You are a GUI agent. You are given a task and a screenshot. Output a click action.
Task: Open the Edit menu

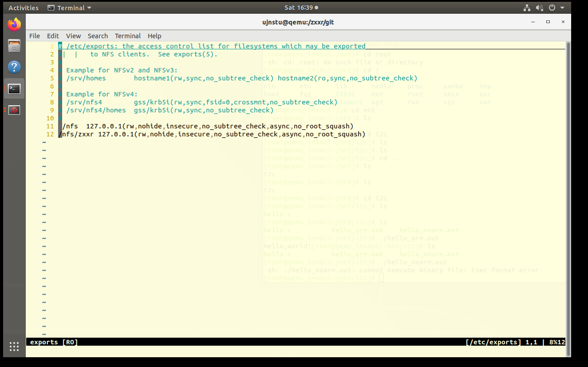[53, 36]
